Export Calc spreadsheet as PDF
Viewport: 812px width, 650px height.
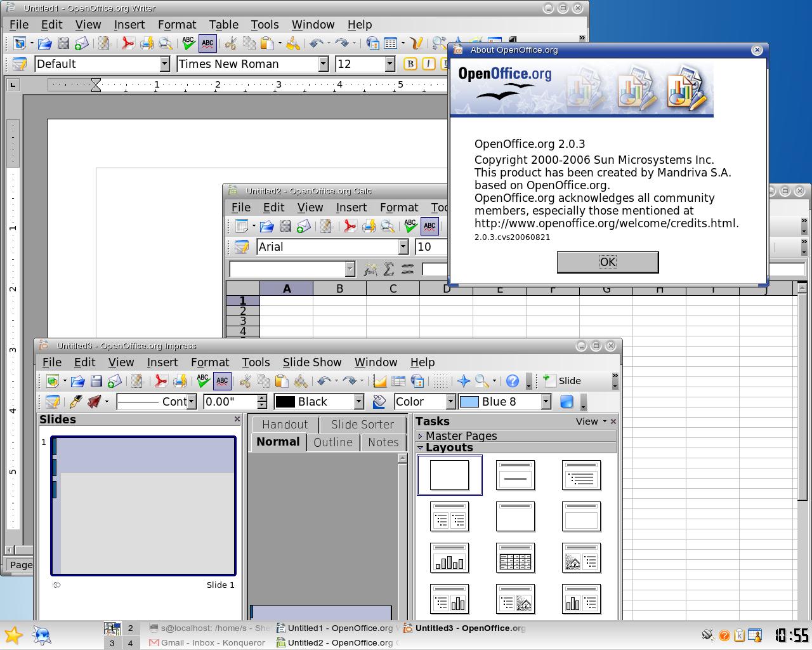click(350, 226)
